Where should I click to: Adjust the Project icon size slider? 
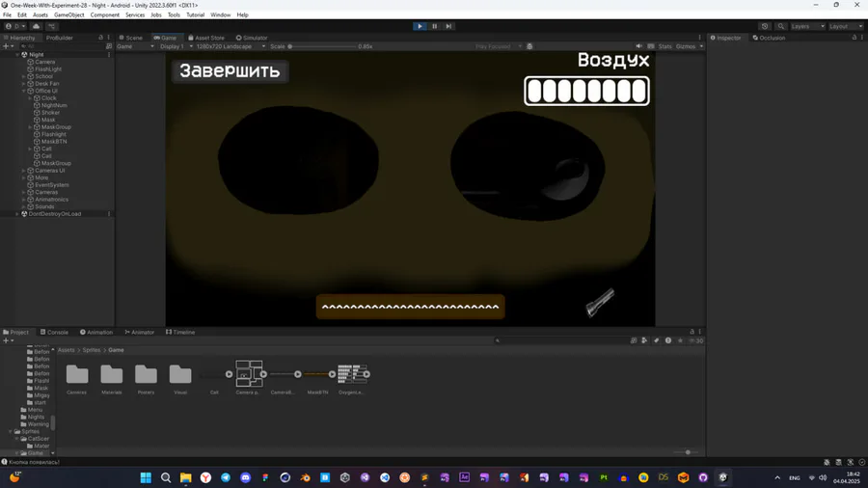click(x=684, y=452)
